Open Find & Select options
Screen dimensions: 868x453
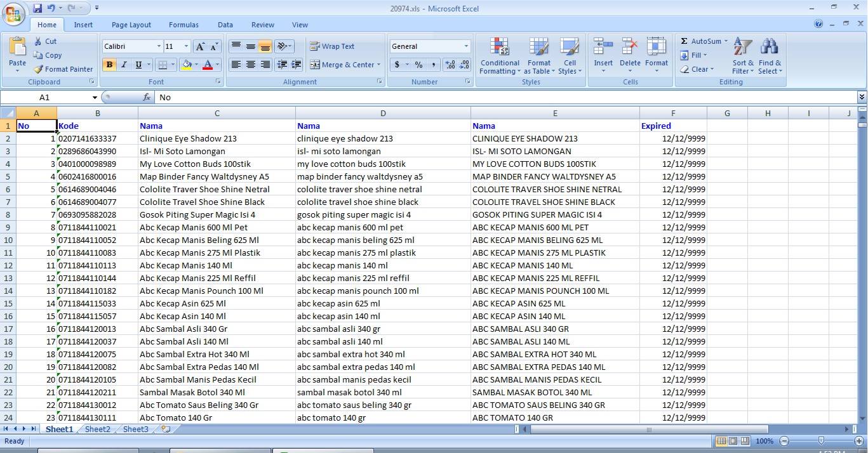pos(770,56)
